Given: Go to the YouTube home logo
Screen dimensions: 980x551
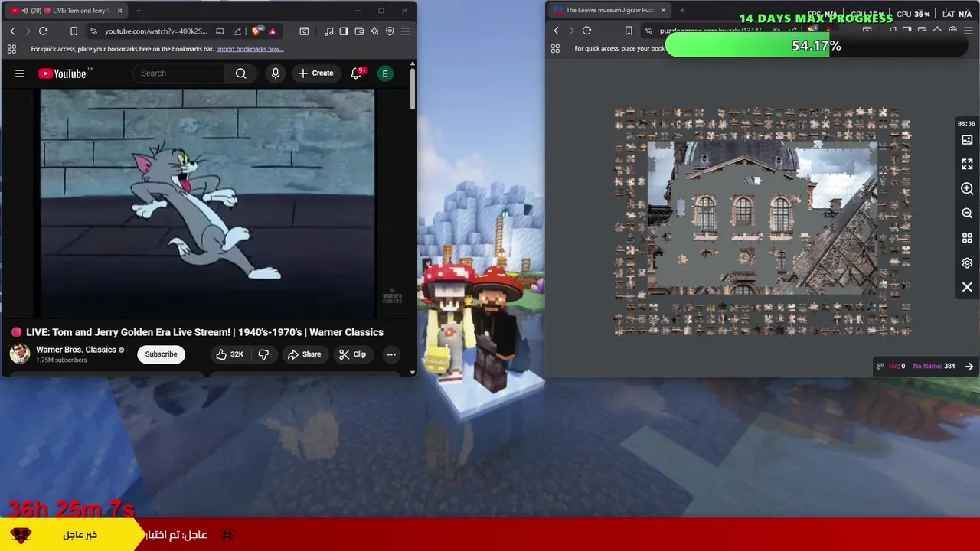Looking at the screenshot, I should [x=63, y=73].
